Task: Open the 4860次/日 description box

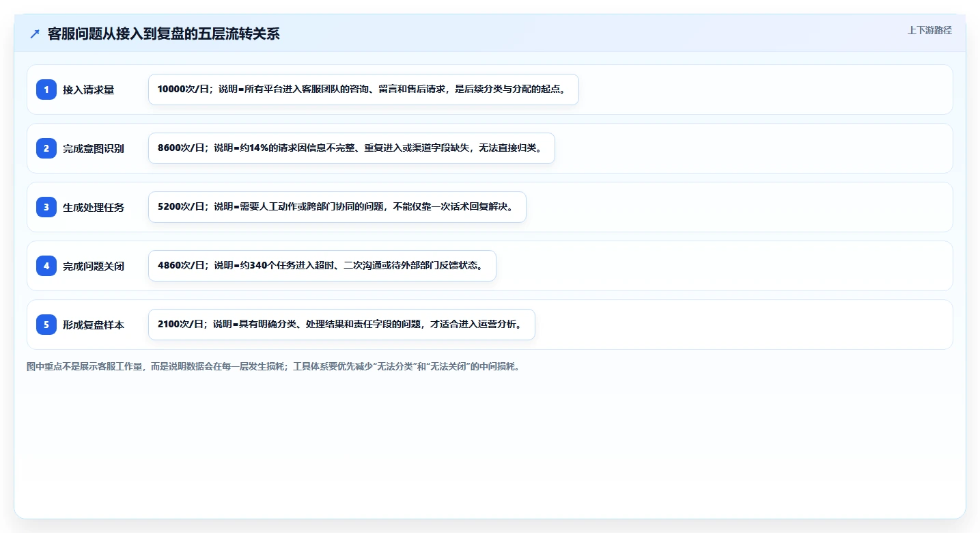Action: click(322, 266)
